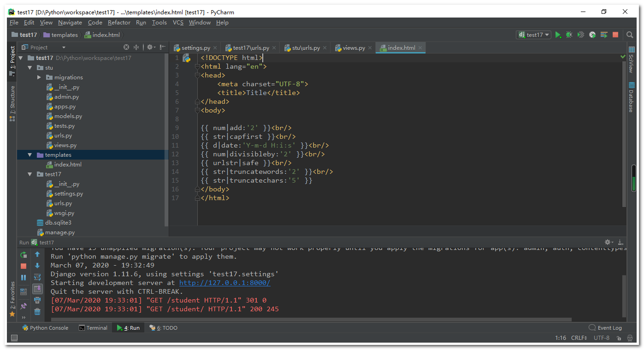Open the inspection profile icon in status bar

pos(630,338)
